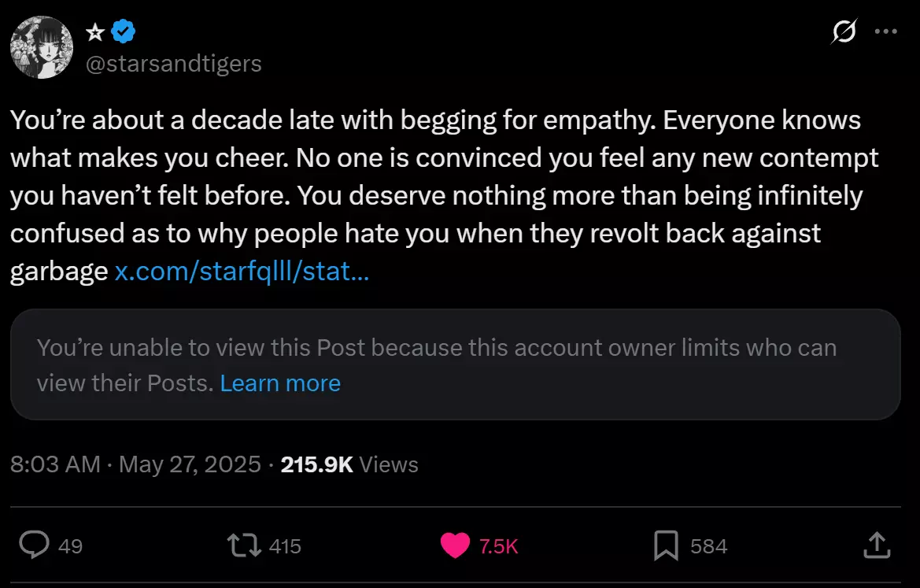The height and width of the screenshot is (588, 920).
Task: Follow the x.com/starfqlll/stat… link
Action: (242, 272)
